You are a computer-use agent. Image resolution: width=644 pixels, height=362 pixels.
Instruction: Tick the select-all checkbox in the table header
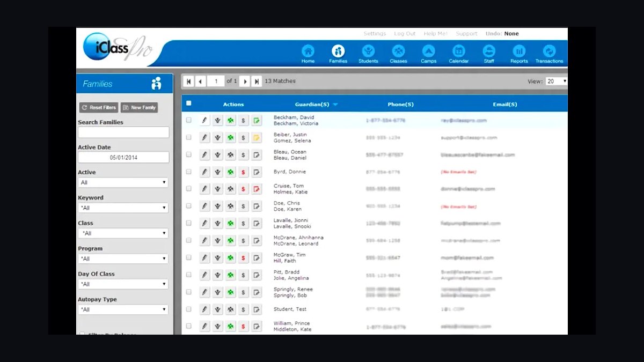[188, 104]
